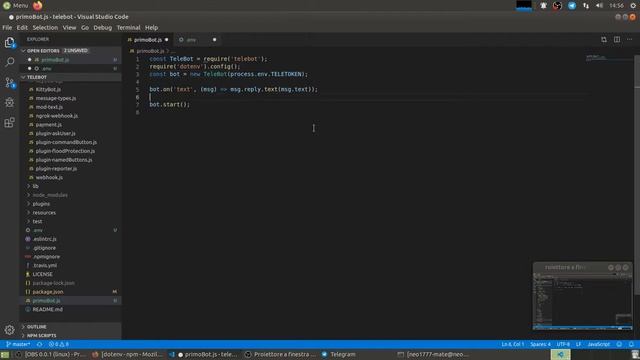Image resolution: width=640 pixels, height=360 pixels.
Task: Click the Split Editor icon
Action: [x=617, y=40]
